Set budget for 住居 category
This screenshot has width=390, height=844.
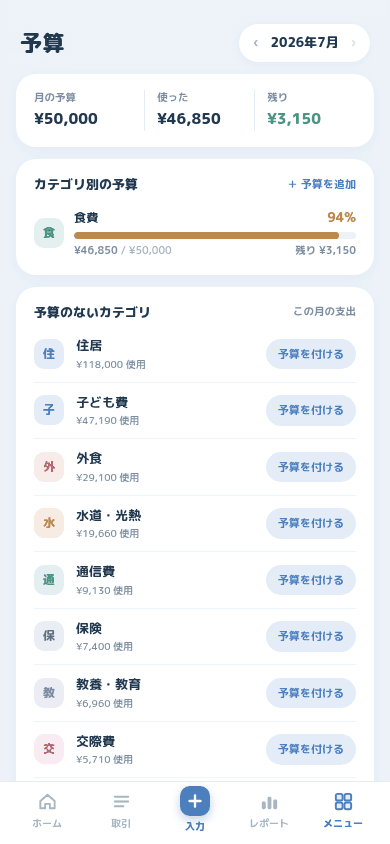[x=311, y=354]
